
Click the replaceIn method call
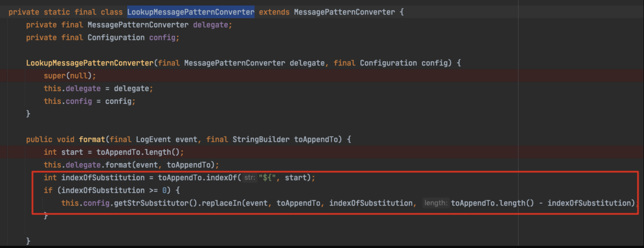221,203
